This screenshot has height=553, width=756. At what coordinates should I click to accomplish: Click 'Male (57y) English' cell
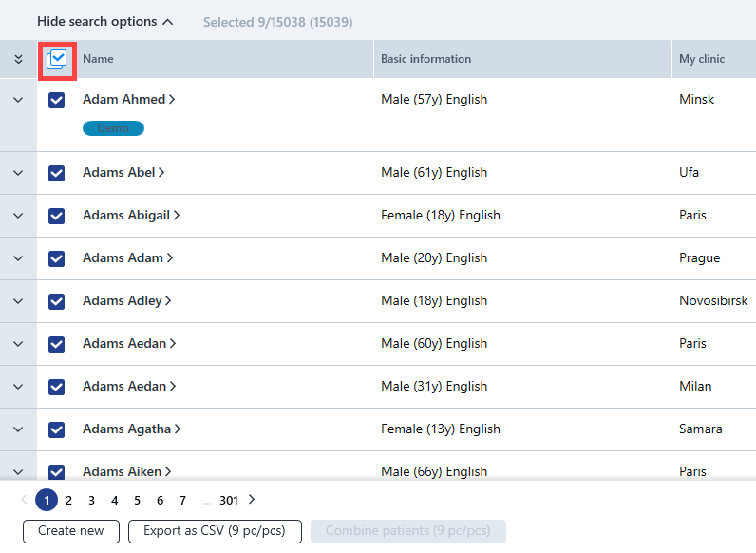pyautogui.click(x=434, y=100)
